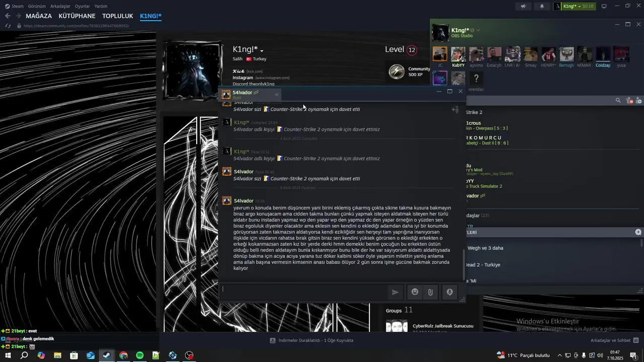Image resolution: width=644 pixels, height=362 pixels.
Task: Click the chat message input field
Action: (304, 292)
